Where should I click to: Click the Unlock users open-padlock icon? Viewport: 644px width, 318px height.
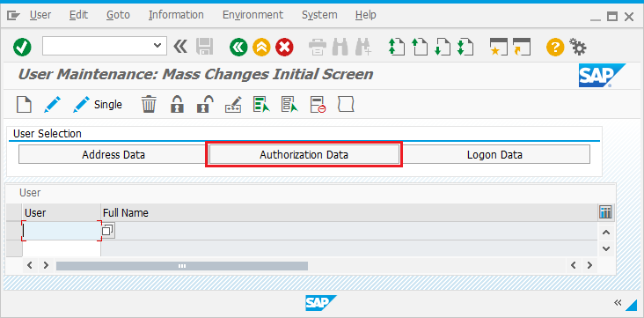205,105
